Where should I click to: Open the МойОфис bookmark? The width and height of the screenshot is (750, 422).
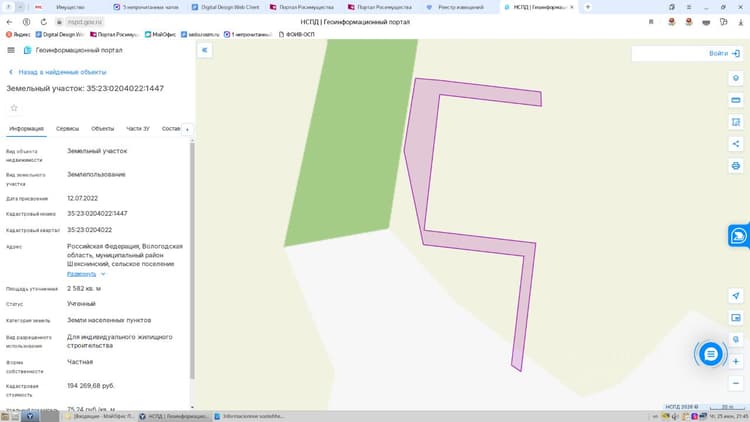[x=160, y=34]
